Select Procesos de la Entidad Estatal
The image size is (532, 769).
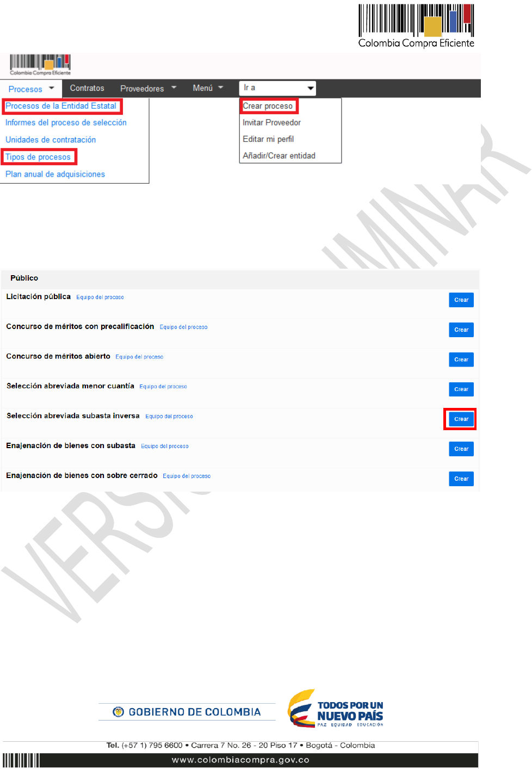[x=61, y=106]
